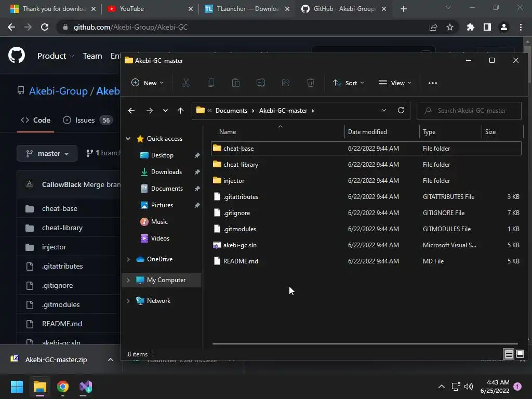Image resolution: width=532 pixels, height=399 pixels.
Task: Expand the address bar history dropdown
Action: [384, 110]
